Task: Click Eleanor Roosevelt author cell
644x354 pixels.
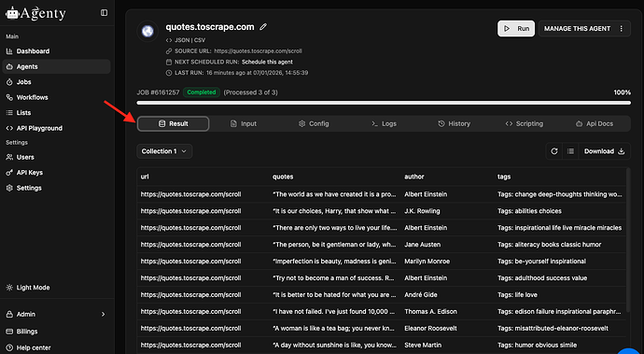Action: [430, 329]
